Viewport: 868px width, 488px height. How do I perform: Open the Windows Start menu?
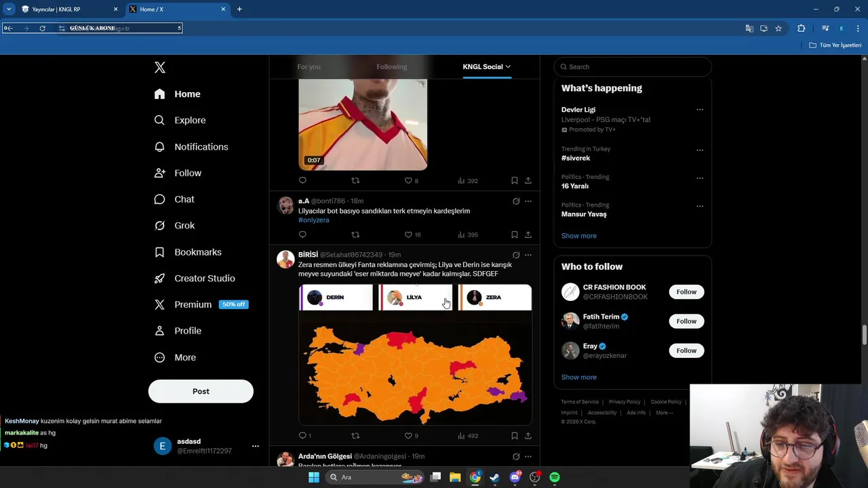[313, 477]
